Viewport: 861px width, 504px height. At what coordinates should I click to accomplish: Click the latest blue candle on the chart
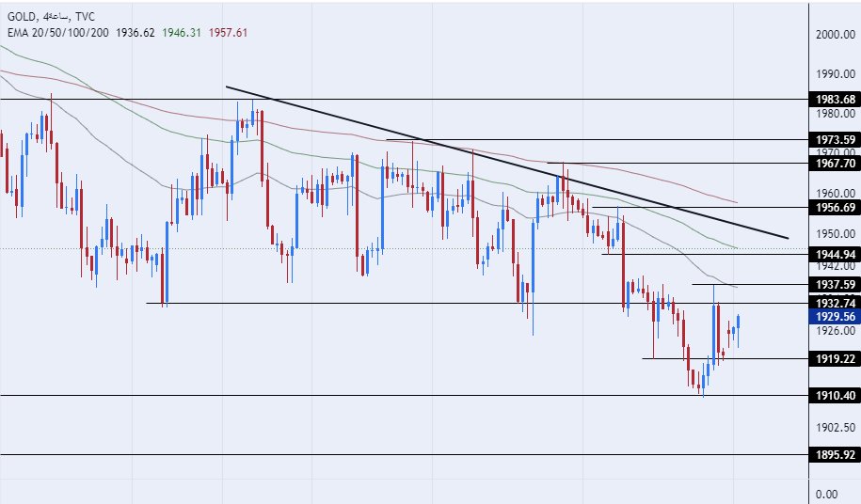739,322
